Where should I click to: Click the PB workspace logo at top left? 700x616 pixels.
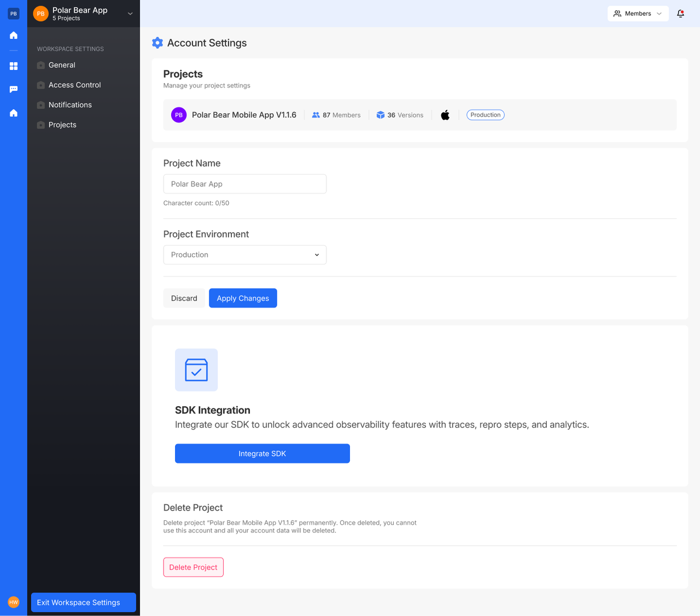click(14, 14)
